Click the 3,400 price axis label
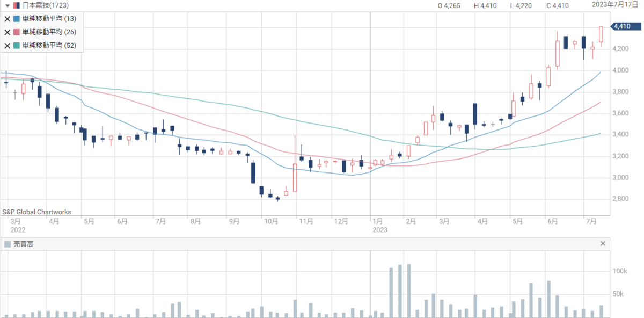 pyautogui.click(x=621, y=135)
